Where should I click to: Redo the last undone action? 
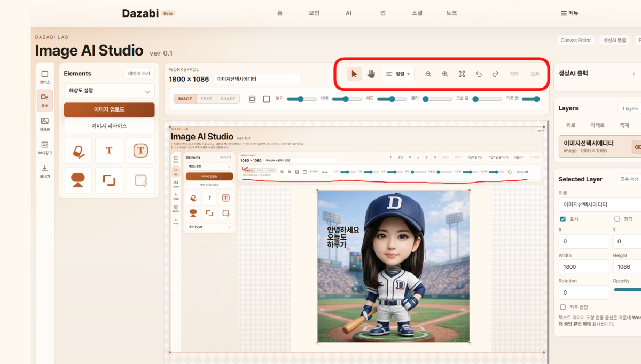coord(495,74)
